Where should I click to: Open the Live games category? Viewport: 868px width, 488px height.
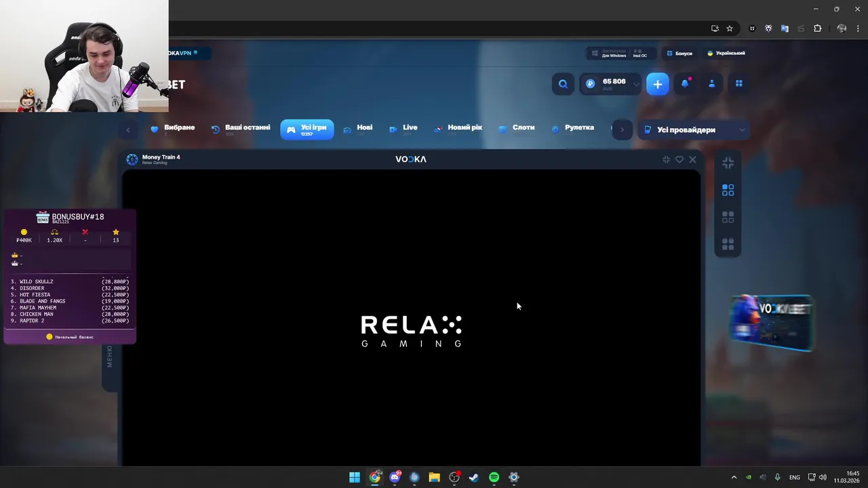pyautogui.click(x=403, y=129)
